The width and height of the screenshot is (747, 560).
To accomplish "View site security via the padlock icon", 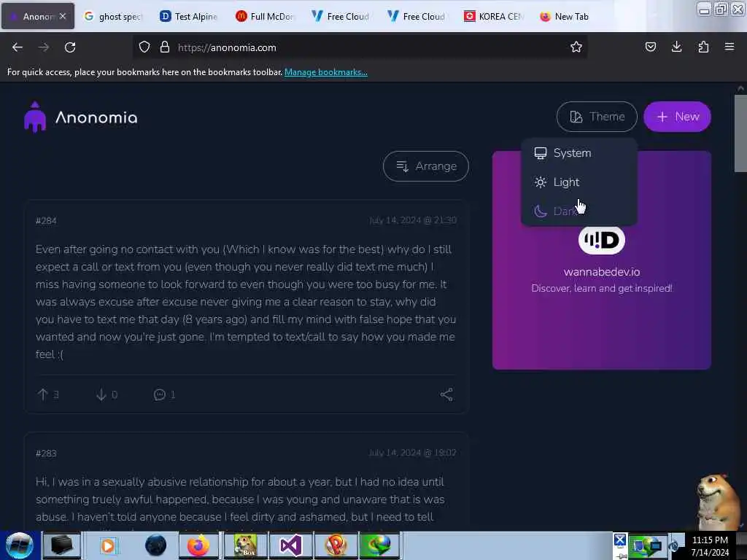I will 165,47.
